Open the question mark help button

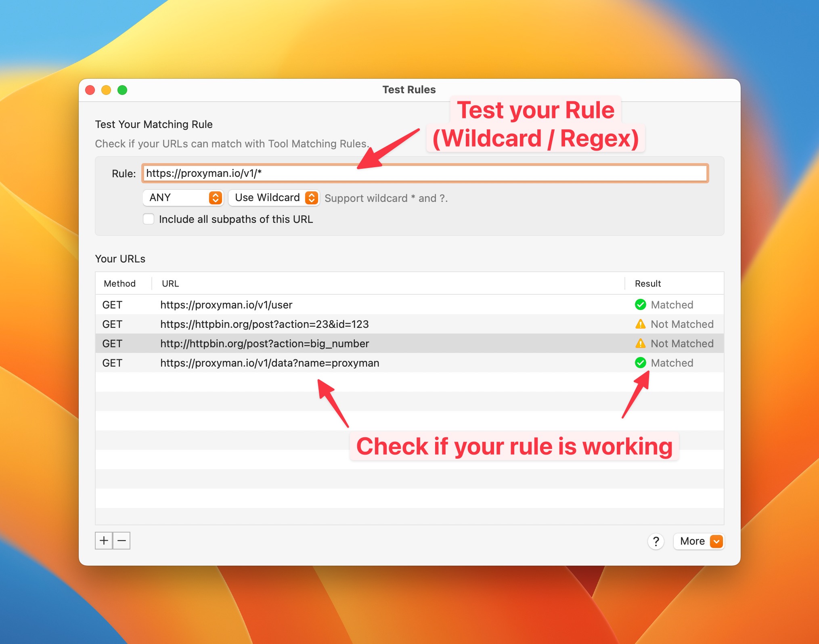tap(656, 541)
